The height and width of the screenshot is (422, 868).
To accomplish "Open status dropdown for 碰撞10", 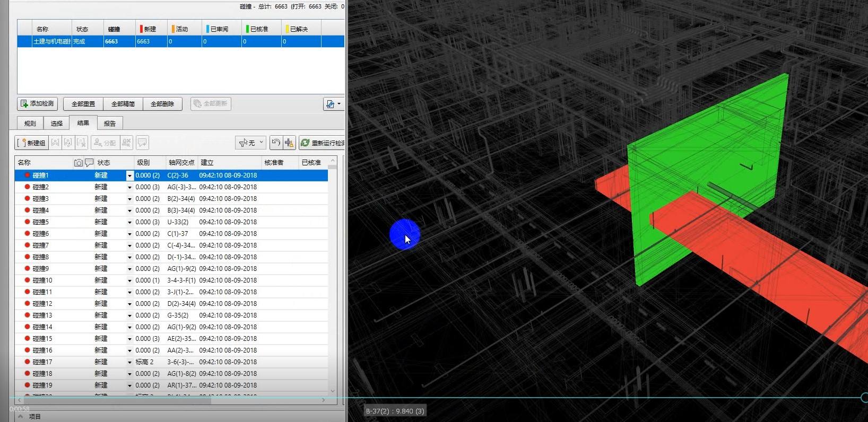I will pos(129,280).
